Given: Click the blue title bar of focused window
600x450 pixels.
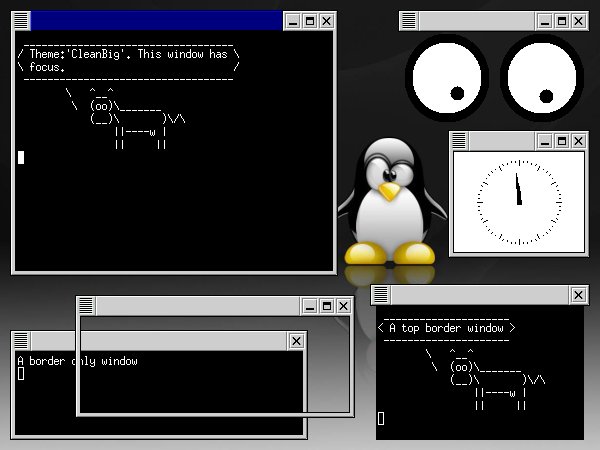Looking at the screenshot, I should (x=157, y=21).
